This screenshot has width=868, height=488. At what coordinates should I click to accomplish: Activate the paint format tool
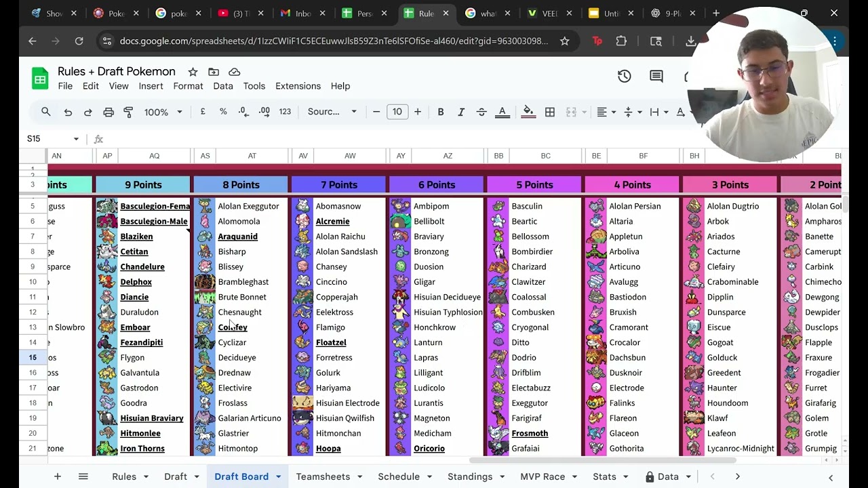[128, 112]
